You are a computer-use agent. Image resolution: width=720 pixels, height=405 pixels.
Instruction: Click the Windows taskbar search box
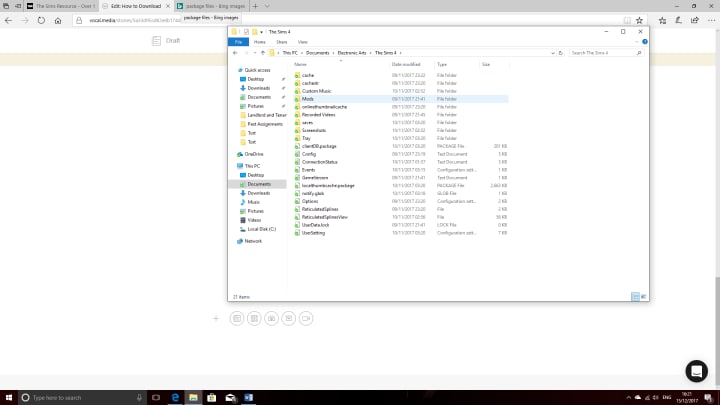(82, 398)
